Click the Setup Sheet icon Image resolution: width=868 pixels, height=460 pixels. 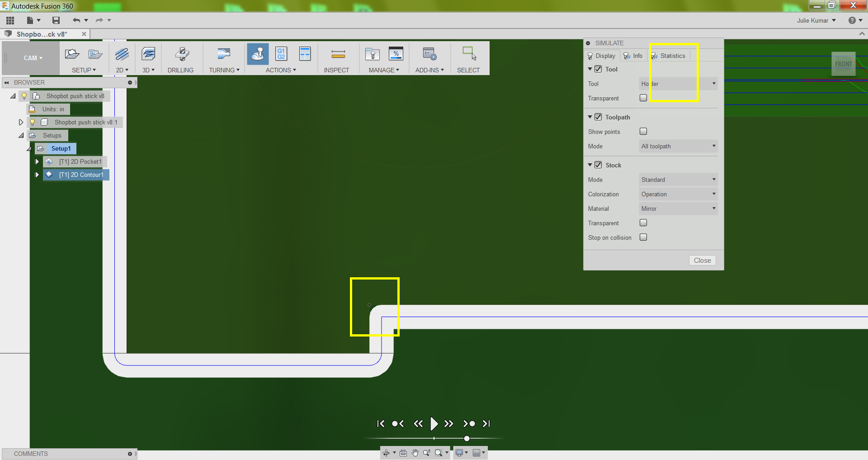(x=305, y=54)
